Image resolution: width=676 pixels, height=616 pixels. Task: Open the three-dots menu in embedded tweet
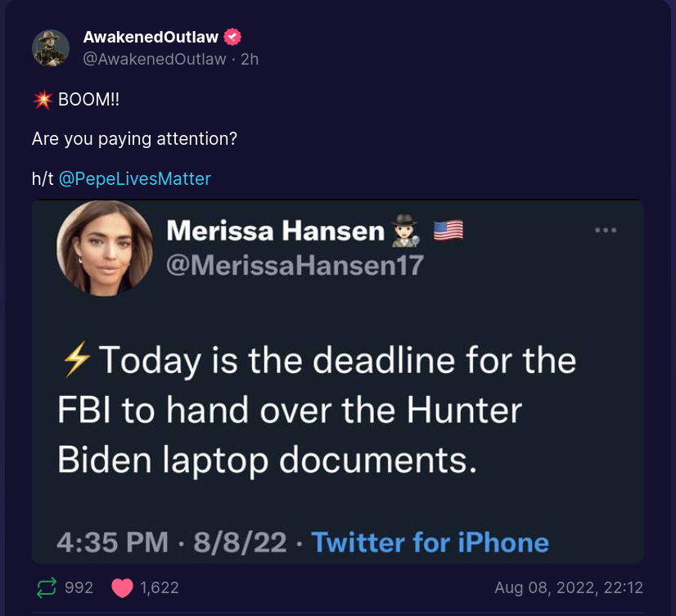[x=606, y=231]
